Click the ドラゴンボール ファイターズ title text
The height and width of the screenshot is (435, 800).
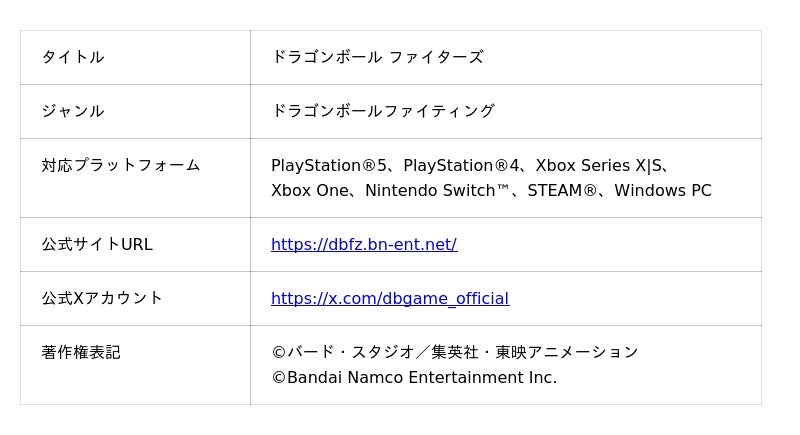point(377,57)
